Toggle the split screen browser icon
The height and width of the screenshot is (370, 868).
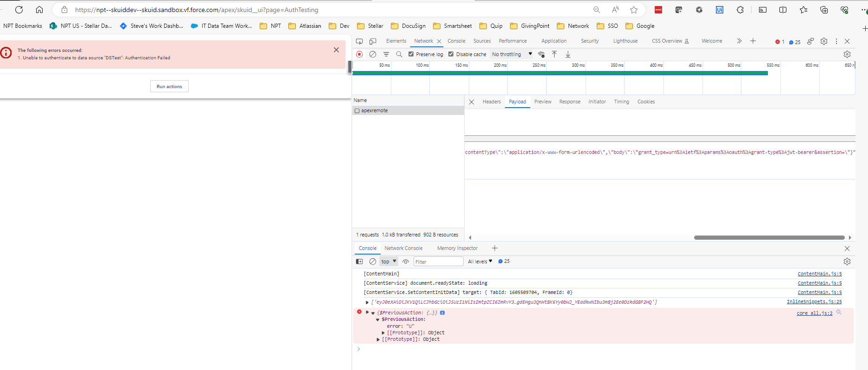(x=783, y=10)
